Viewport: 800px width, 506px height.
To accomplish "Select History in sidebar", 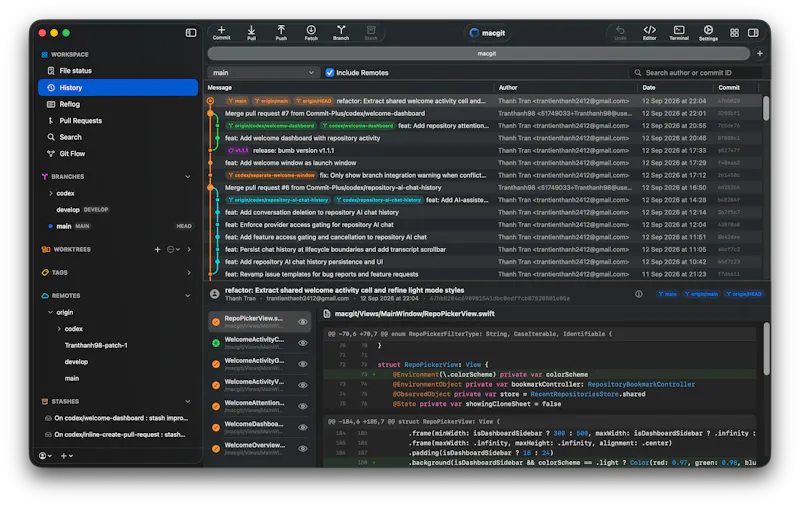I will coord(118,88).
